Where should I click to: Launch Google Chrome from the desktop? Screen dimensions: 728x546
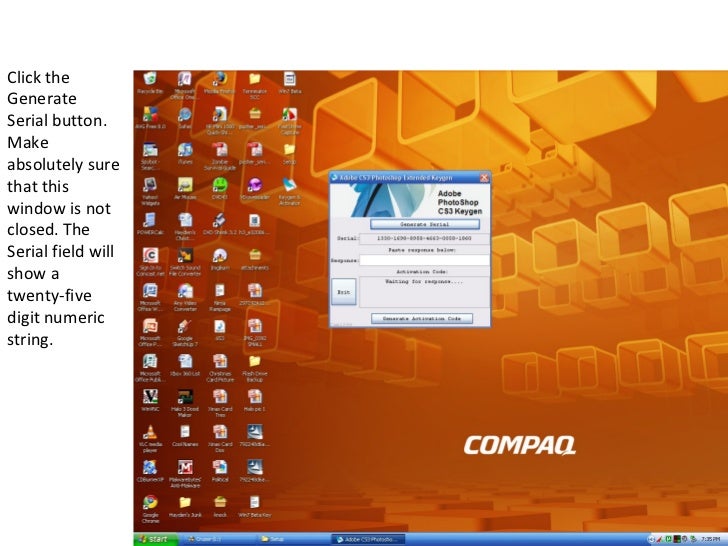[150, 509]
